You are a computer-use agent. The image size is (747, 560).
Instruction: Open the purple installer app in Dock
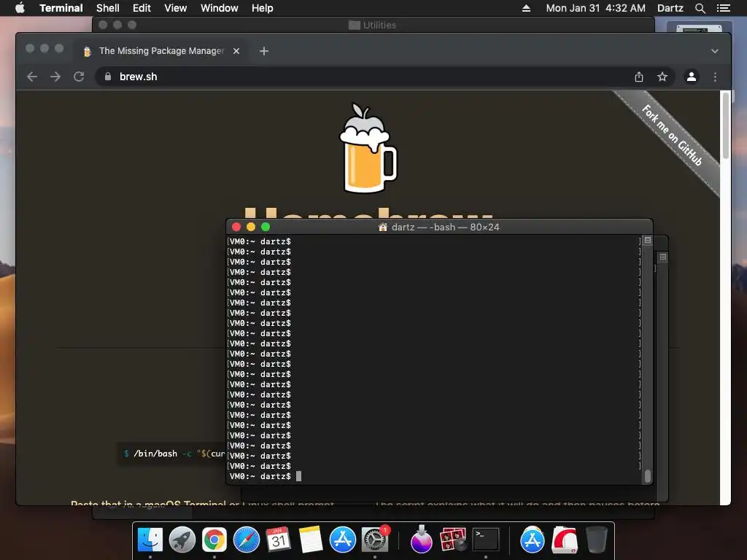tap(422, 540)
